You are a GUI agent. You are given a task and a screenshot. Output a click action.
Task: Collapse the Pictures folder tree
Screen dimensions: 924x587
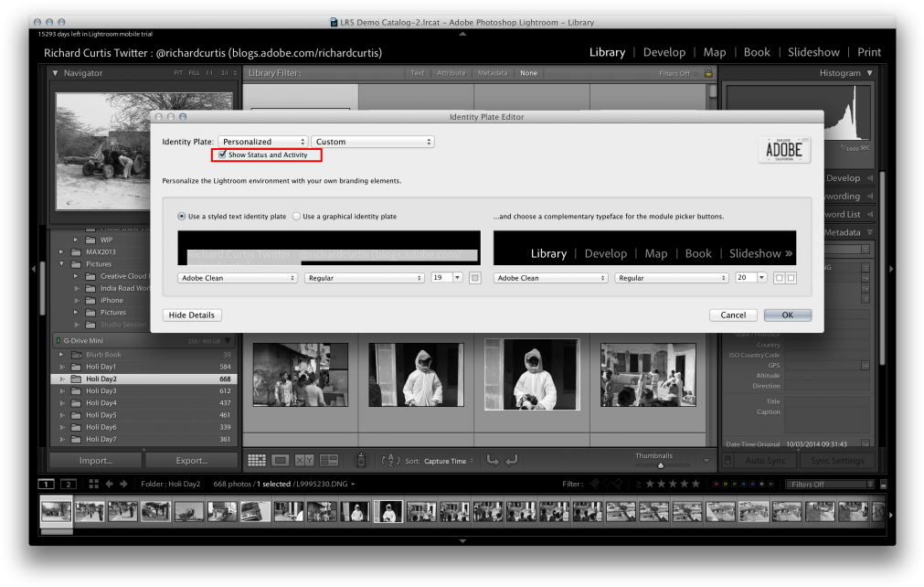[62, 264]
